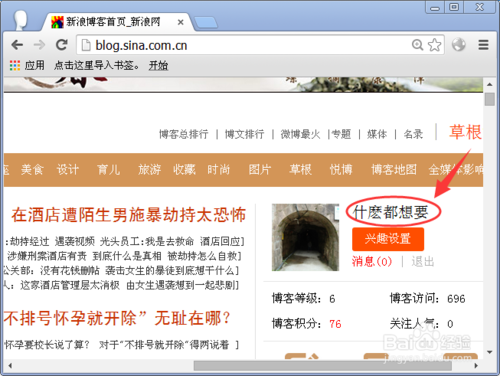Go back with the browser back arrow
Viewport: 500px width, 376px height.
17,45
